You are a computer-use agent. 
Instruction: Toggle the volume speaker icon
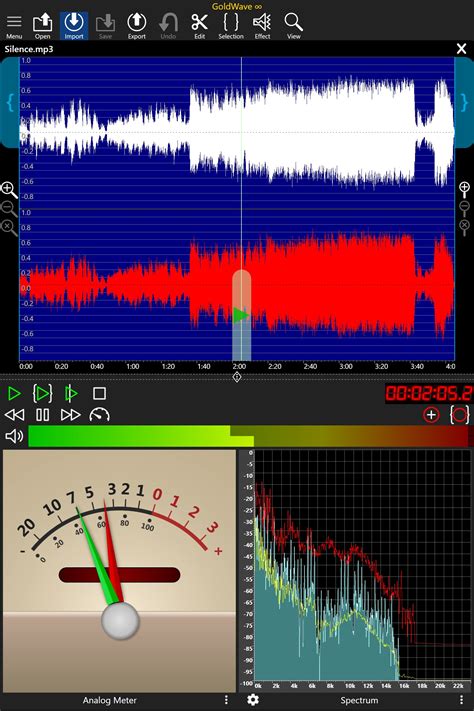click(x=14, y=436)
